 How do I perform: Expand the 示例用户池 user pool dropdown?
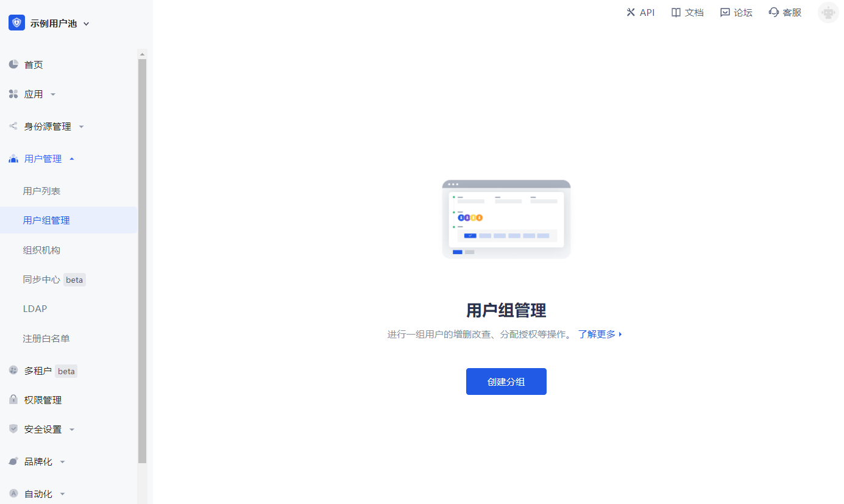(x=86, y=24)
